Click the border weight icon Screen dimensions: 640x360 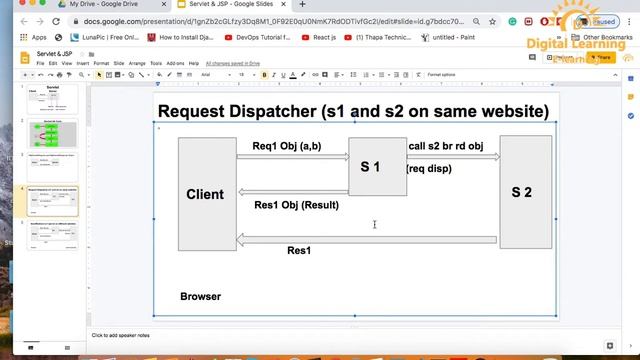tap(179, 75)
